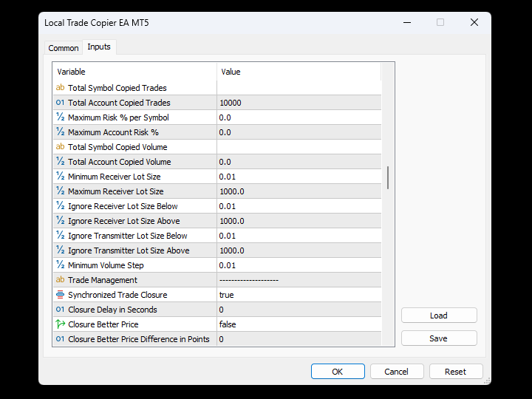Click the green Closure Better Price icon
532x399 pixels.
click(60, 324)
